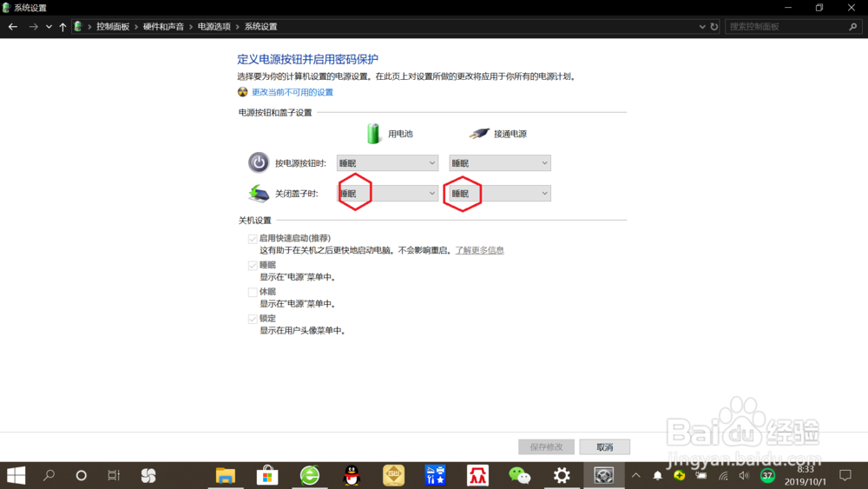
Task: Click tray battery power icon
Action: (701, 475)
